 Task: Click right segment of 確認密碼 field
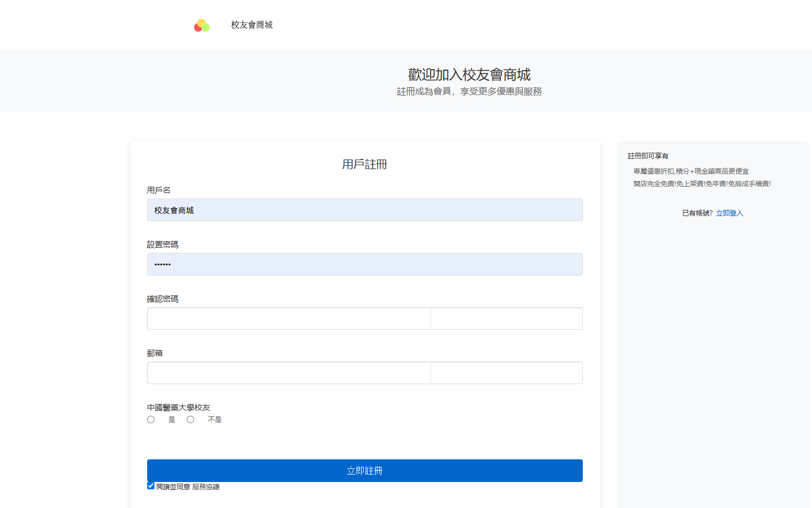pos(506,318)
